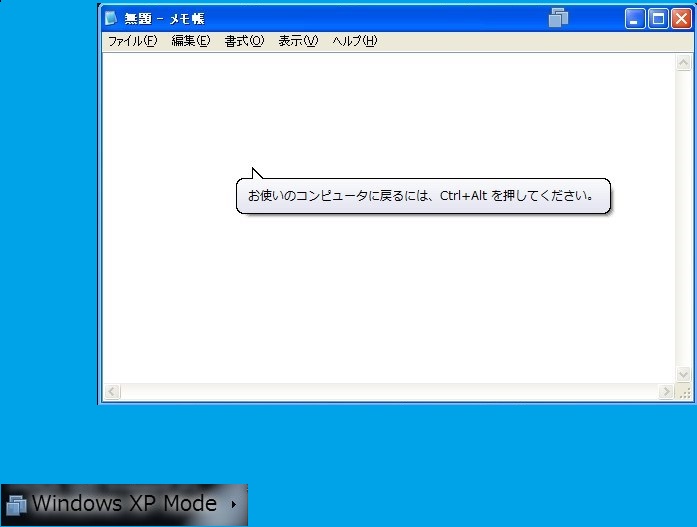Viewport: 697px width, 527px height.
Task: Click the Ctrl+Alt tooltip balloon
Action: coord(423,196)
